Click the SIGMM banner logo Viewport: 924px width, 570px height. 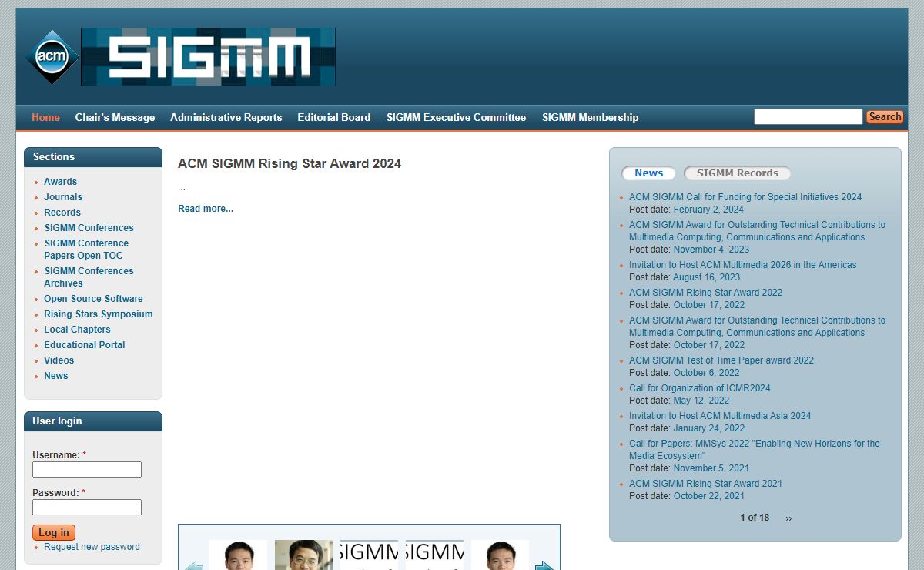tap(208, 56)
